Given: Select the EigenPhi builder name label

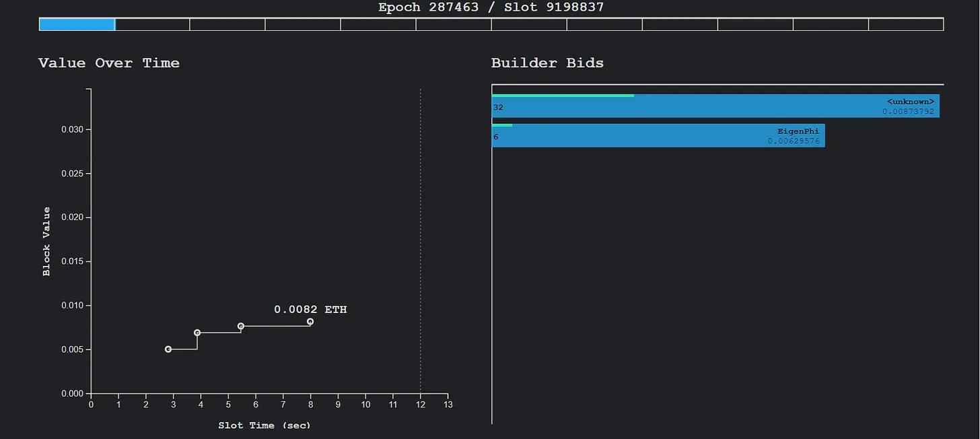Looking at the screenshot, I should coord(798,131).
